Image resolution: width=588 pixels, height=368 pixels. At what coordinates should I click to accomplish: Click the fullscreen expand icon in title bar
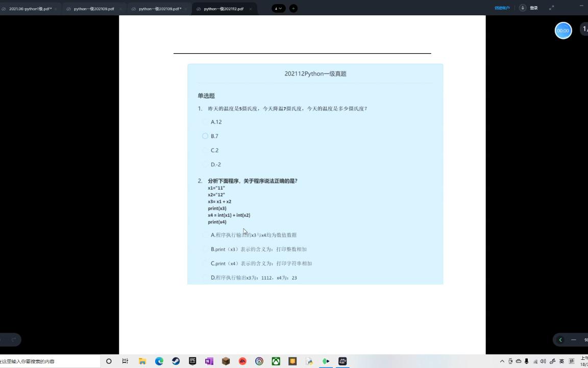click(x=551, y=8)
